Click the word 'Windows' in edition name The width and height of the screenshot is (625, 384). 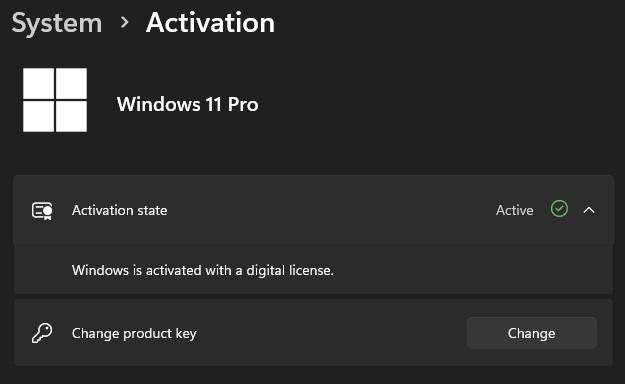pyautogui.click(x=159, y=104)
